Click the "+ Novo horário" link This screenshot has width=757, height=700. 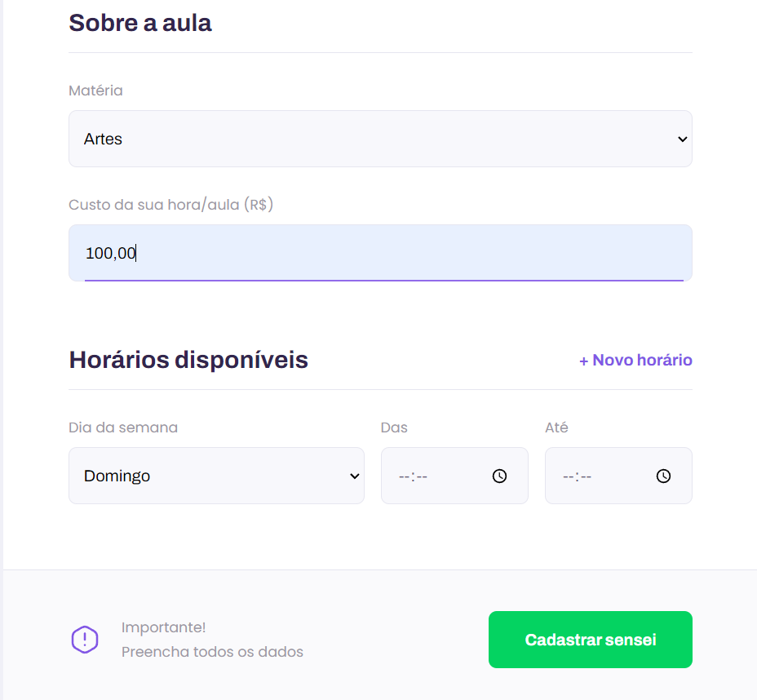point(635,360)
